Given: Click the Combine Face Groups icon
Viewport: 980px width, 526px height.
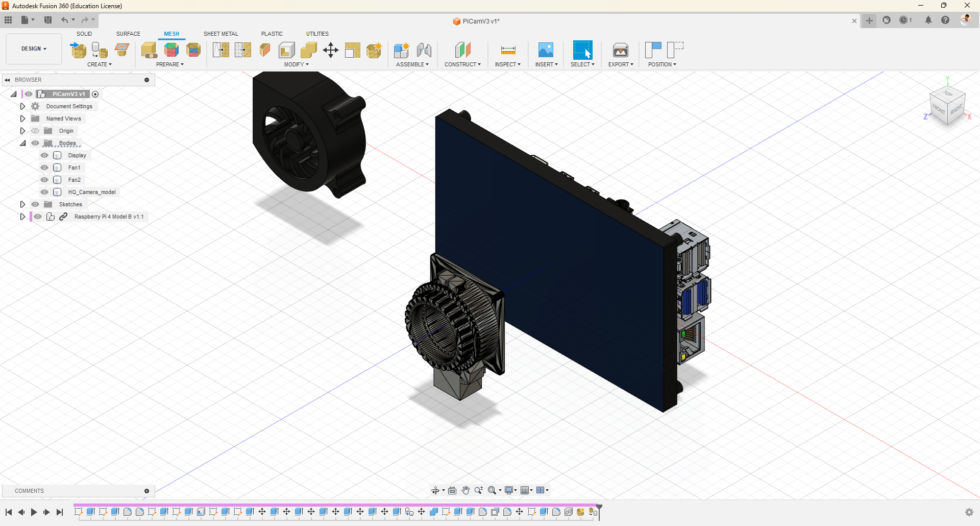Looking at the screenshot, I should [x=193, y=50].
